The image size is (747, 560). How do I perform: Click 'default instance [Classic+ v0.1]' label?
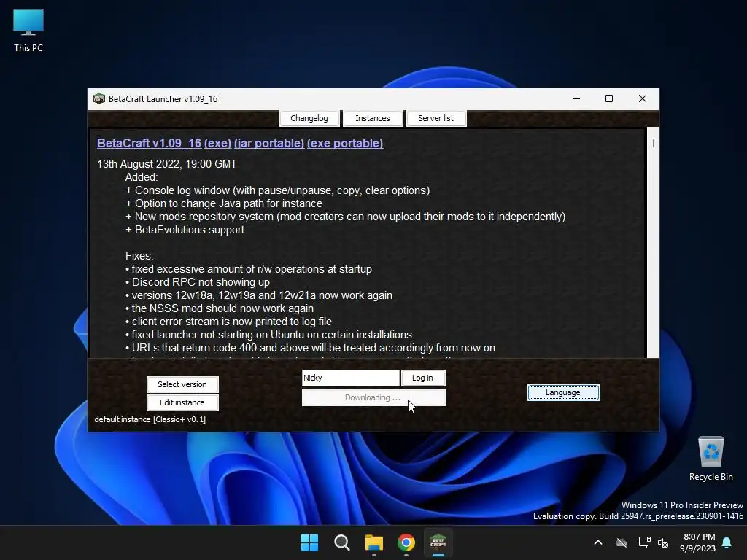pyautogui.click(x=150, y=419)
